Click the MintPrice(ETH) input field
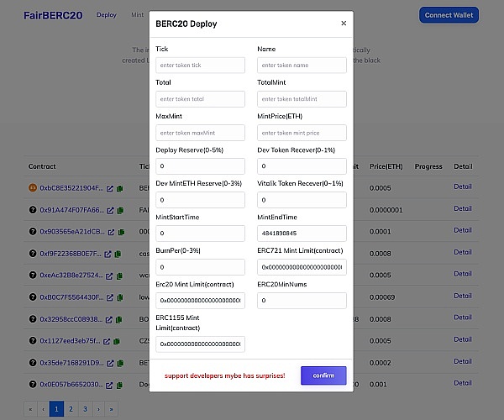 [302, 133]
